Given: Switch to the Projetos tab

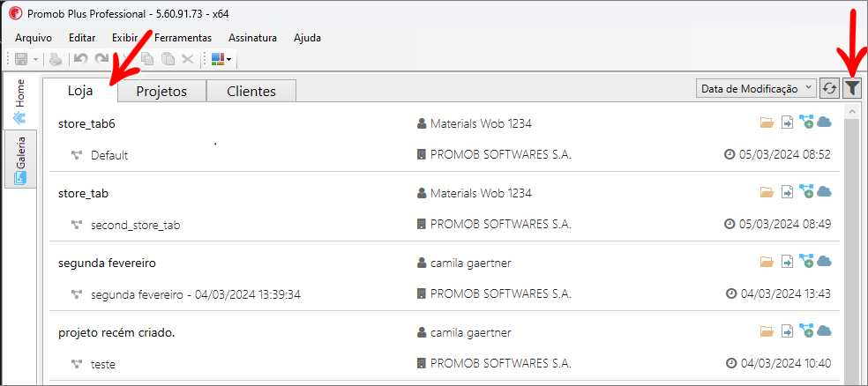Looking at the screenshot, I should tap(161, 92).
